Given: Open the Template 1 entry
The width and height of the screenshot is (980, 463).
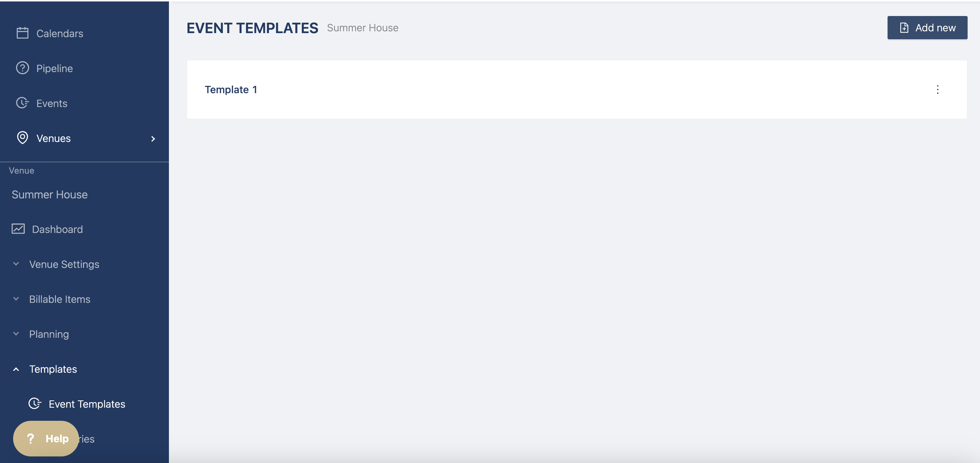Looking at the screenshot, I should pos(231,90).
